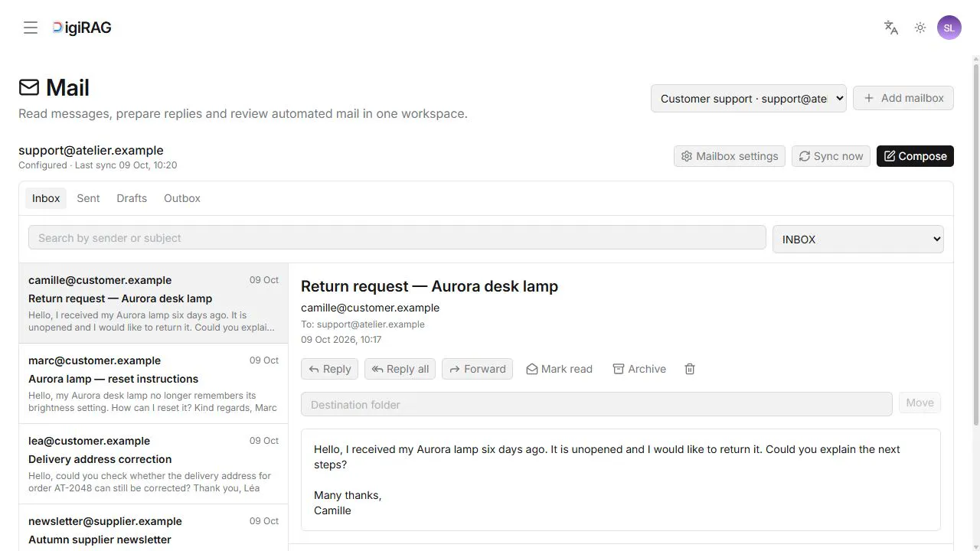The width and height of the screenshot is (980, 551).
Task: Open the Outbox tab
Action: 182,198
